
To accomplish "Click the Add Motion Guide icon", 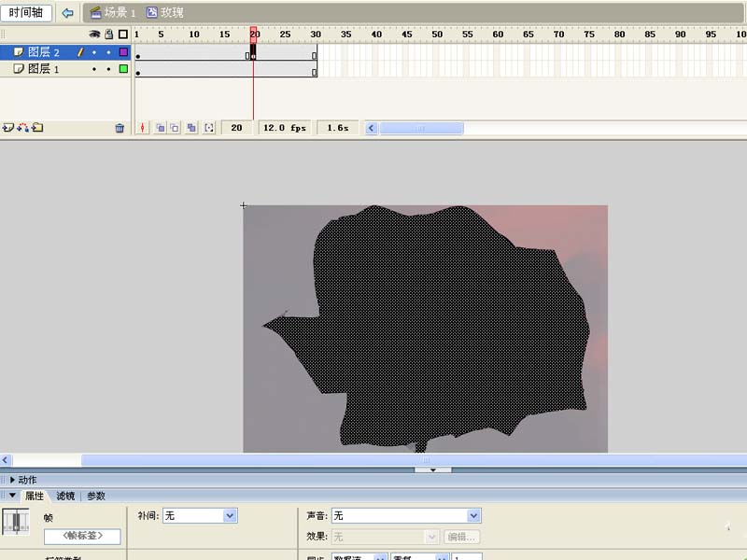I will click(22, 128).
